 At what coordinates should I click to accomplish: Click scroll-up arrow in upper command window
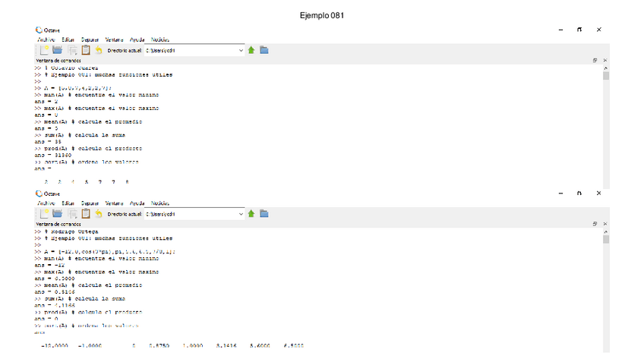point(606,68)
